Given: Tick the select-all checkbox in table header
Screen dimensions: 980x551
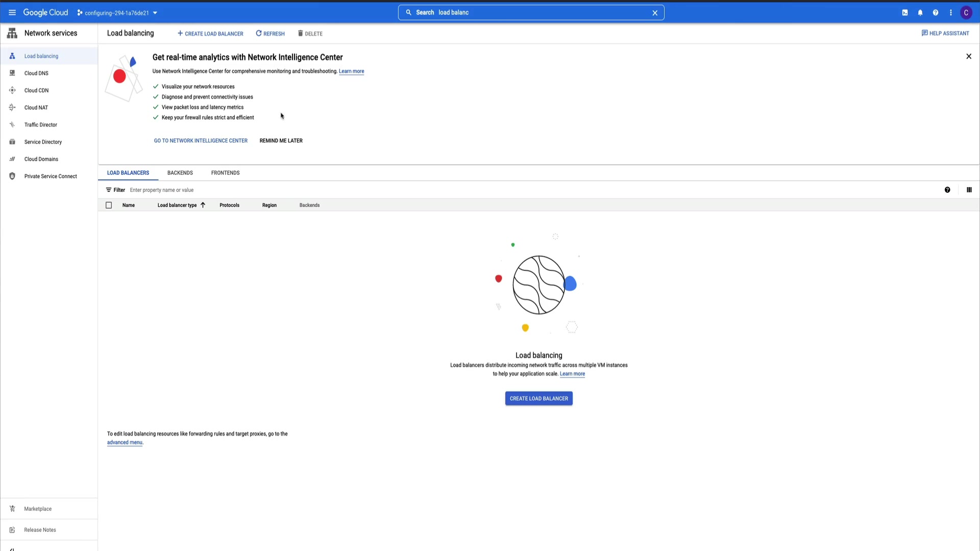Looking at the screenshot, I should pos(109,205).
